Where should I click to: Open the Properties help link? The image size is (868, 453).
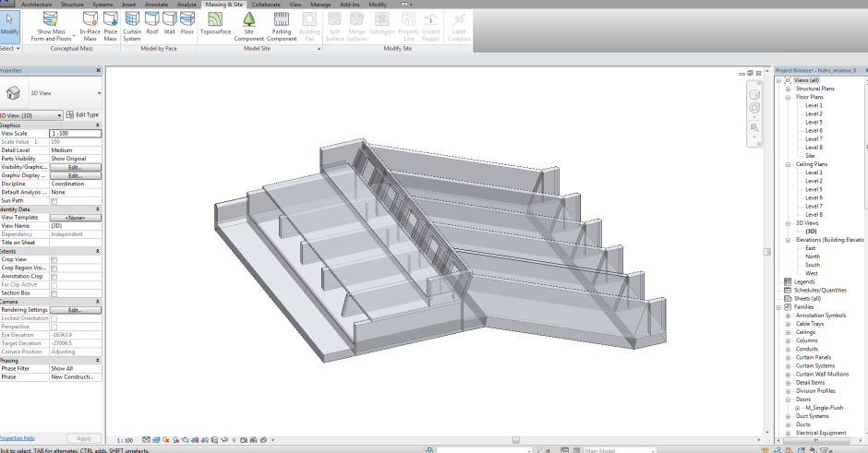point(18,438)
